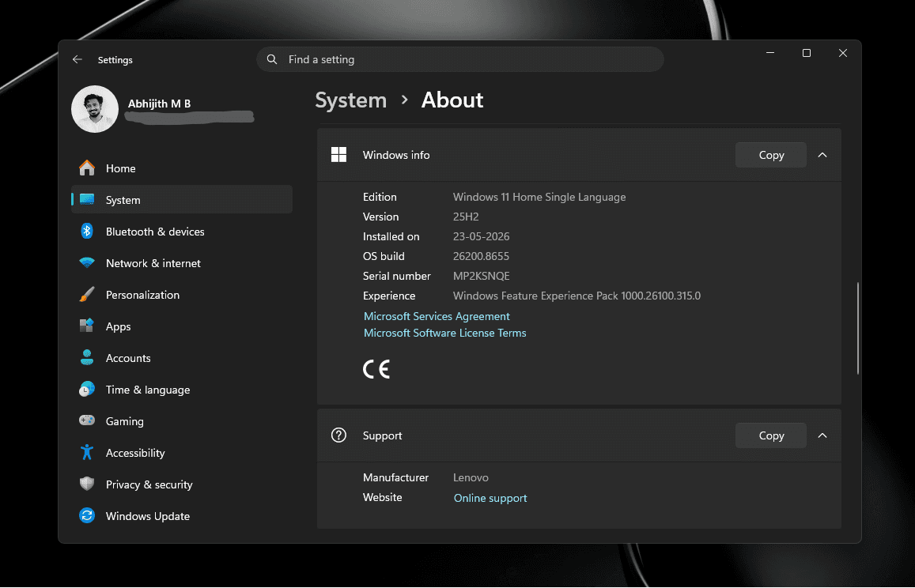
Task: Click the Home house icon in sidebar
Action: [87, 168]
